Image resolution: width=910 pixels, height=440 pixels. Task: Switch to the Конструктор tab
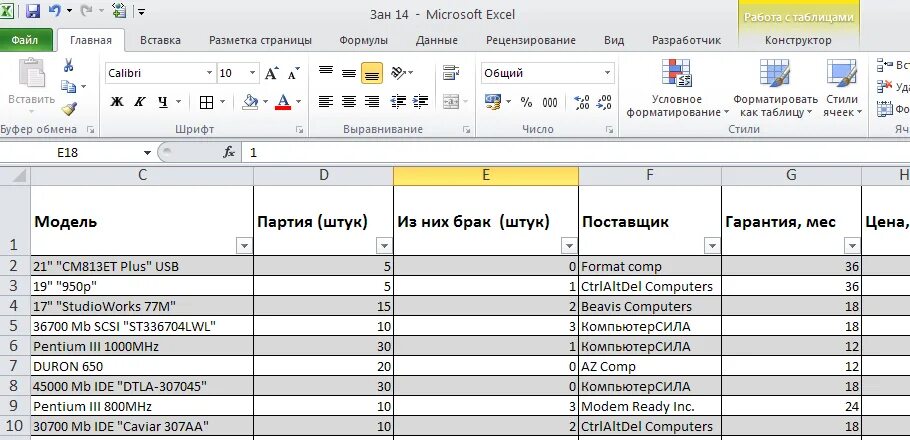pyautogui.click(x=798, y=40)
